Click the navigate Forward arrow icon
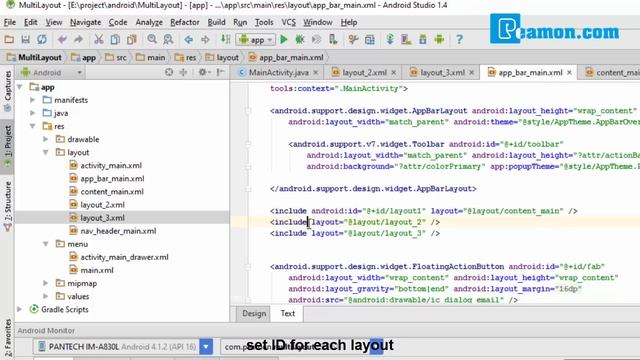The height and width of the screenshot is (360, 640). click(x=205, y=40)
